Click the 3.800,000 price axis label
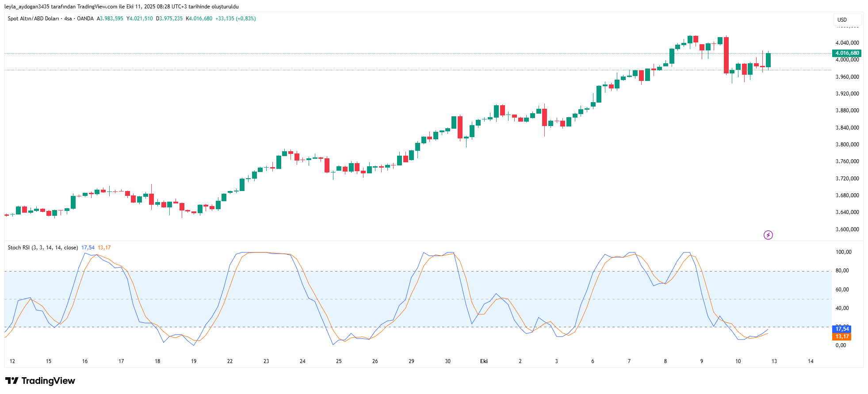 point(847,145)
